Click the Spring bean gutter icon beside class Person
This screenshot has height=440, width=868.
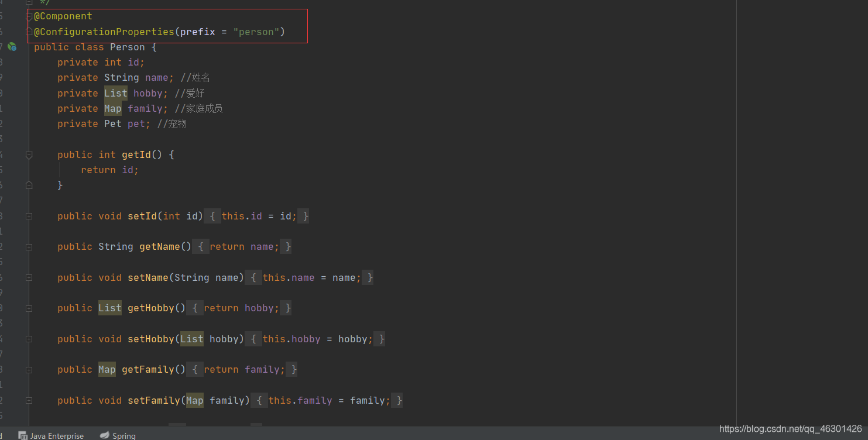click(12, 47)
